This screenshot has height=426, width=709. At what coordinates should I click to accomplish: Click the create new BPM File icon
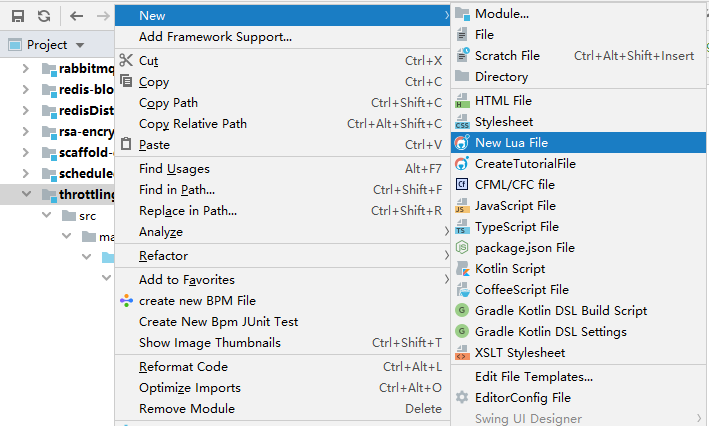pos(126,300)
